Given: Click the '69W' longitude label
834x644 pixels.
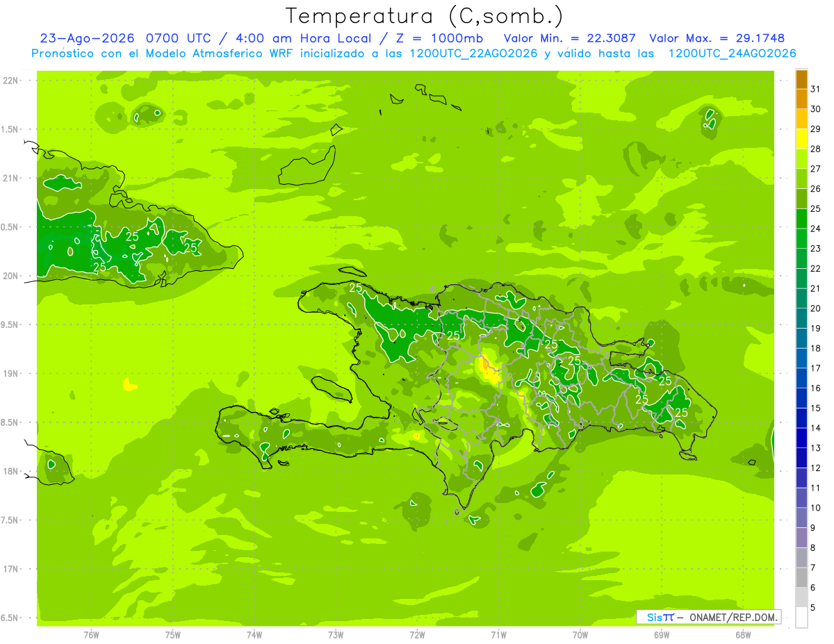Looking at the screenshot, I should (662, 634).
